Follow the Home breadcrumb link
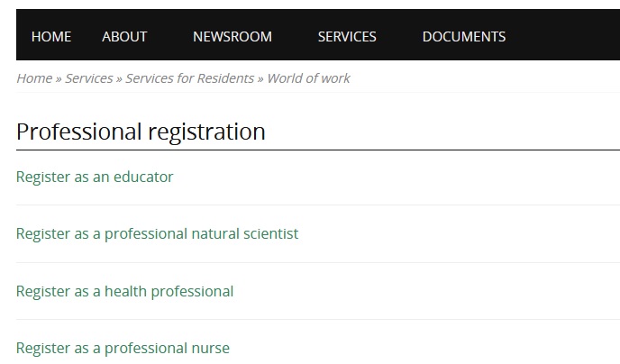 (34, 78)
